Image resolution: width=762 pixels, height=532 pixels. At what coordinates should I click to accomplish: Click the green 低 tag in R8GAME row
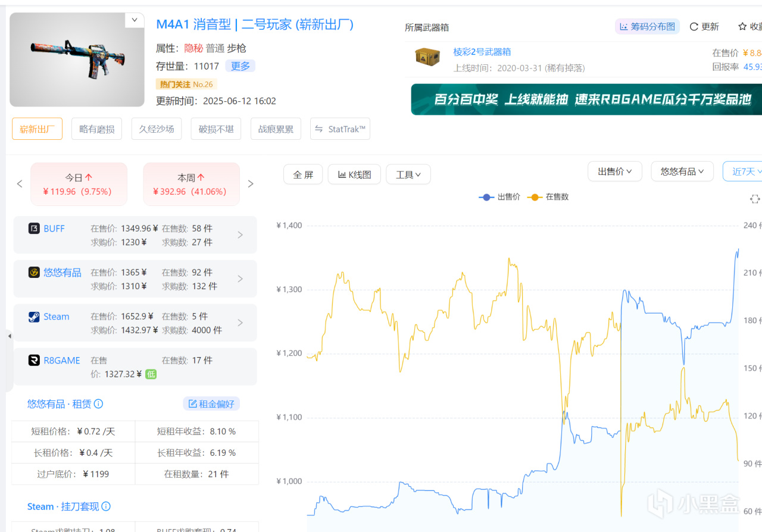point(151,374)
